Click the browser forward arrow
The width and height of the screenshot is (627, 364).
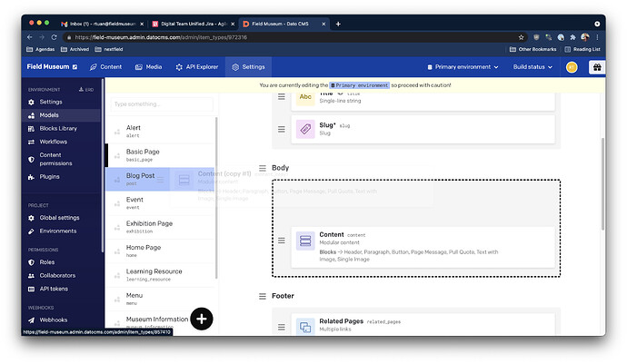(x=42, y=37)
